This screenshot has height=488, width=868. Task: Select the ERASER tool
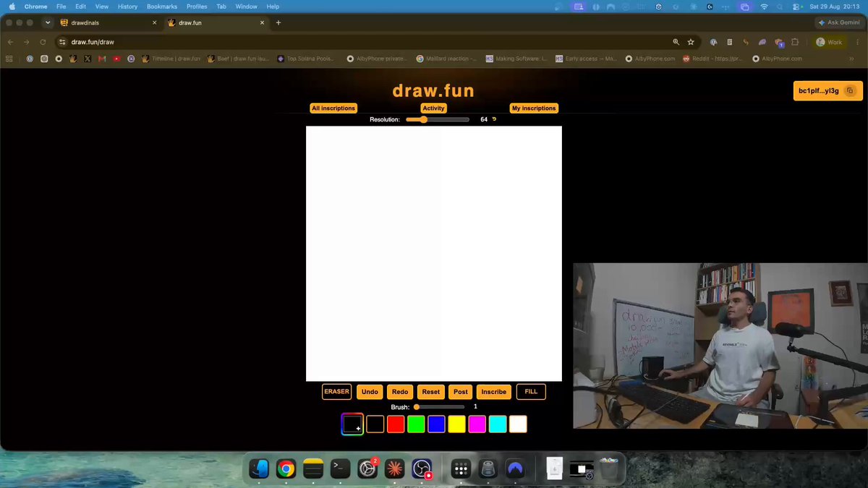[x=336, y=392]
